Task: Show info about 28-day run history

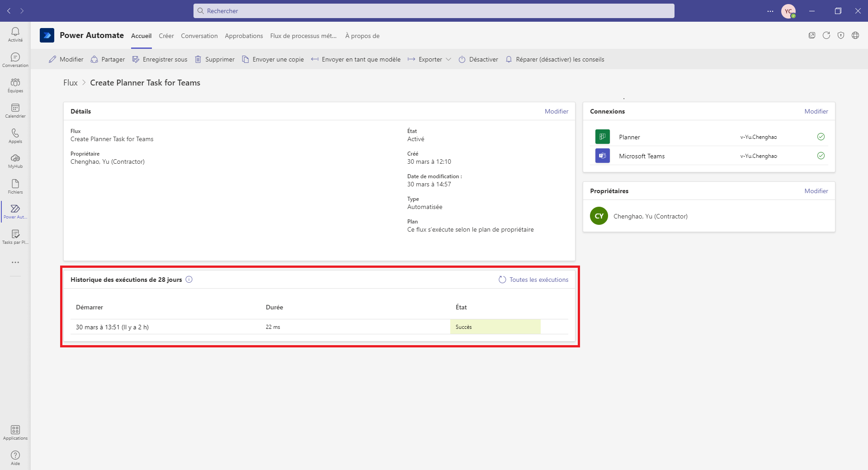Action: 189,280
